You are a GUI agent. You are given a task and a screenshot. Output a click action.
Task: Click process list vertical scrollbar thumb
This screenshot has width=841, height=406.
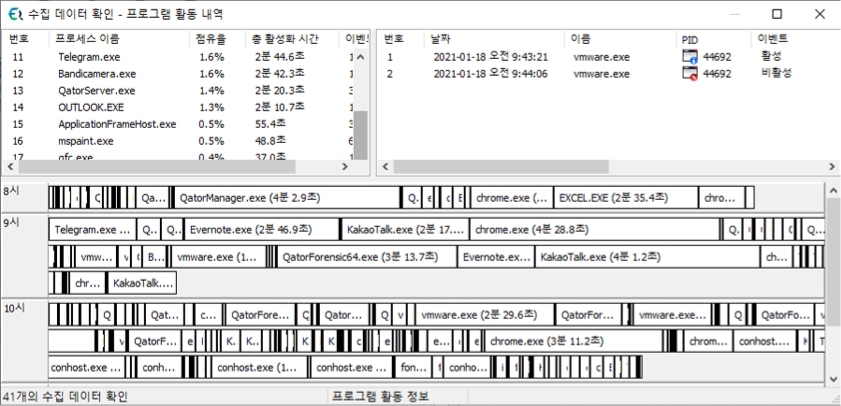coord(361,134)
